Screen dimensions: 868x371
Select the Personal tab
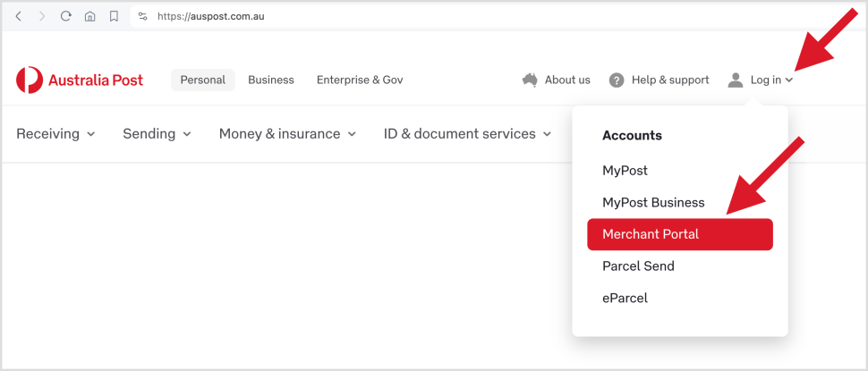[x=202, y=80]
